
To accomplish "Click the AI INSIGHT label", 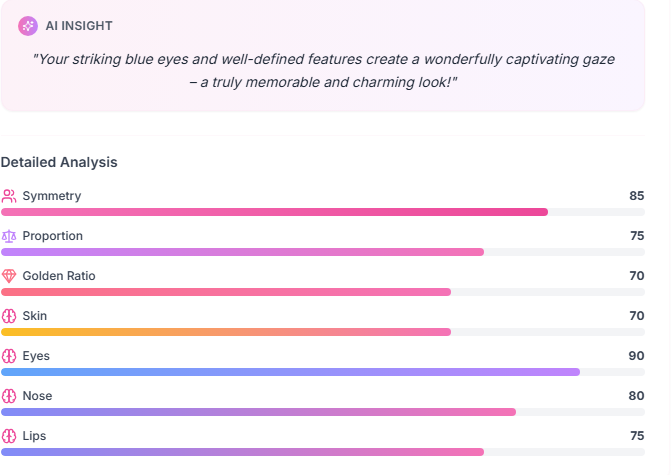I will [x=79, y=26].
